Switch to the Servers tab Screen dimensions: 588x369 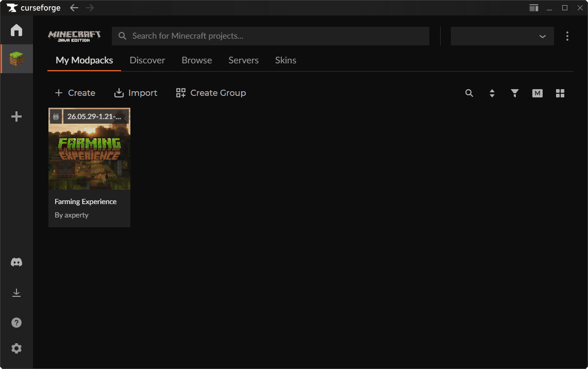(244, 60)
